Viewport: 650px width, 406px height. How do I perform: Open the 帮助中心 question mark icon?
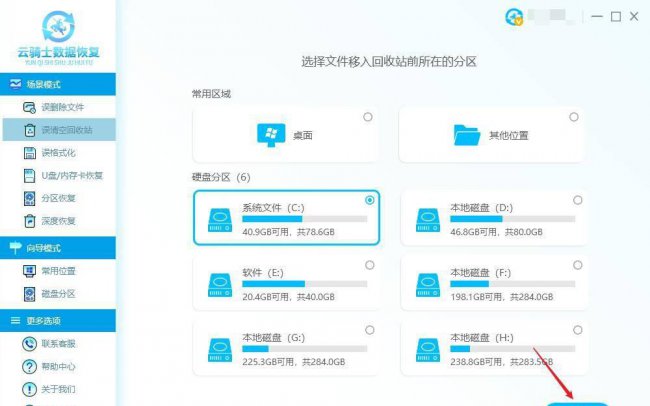[29, 367]
